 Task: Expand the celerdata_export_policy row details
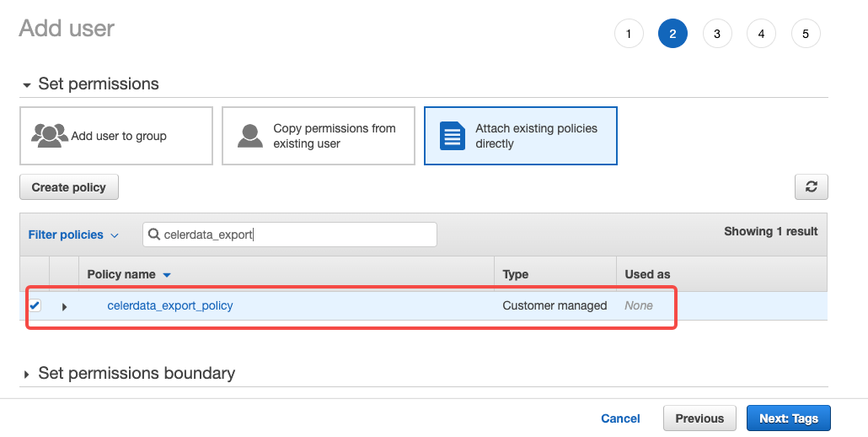pos(64,306)
